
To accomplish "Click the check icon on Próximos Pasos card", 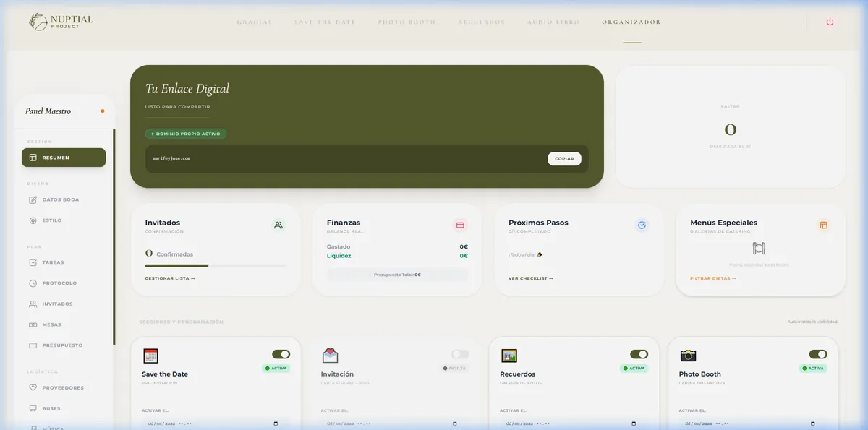I will pos(642,225).
